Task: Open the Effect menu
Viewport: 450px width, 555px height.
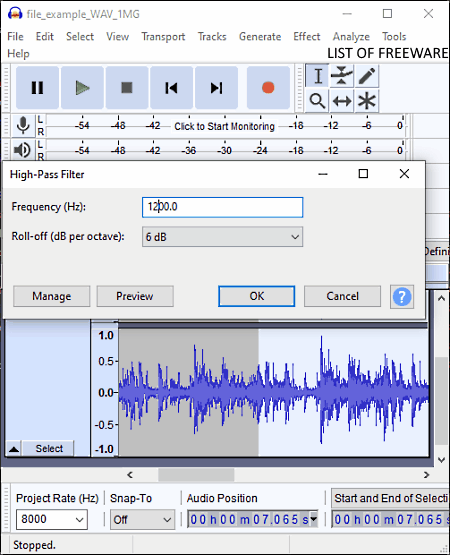Action: coord(307,36)
